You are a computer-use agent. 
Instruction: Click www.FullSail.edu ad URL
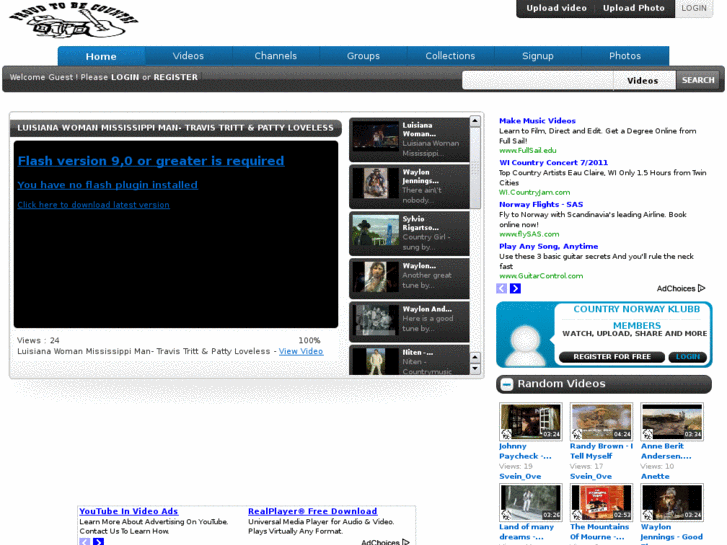coord(528,150)
